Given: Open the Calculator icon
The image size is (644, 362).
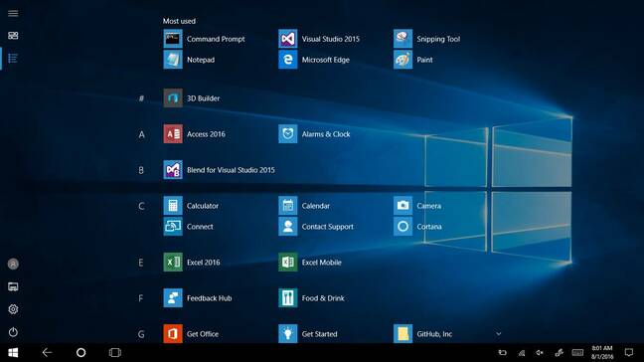Looking at the screenshot, I should point(173,206).
